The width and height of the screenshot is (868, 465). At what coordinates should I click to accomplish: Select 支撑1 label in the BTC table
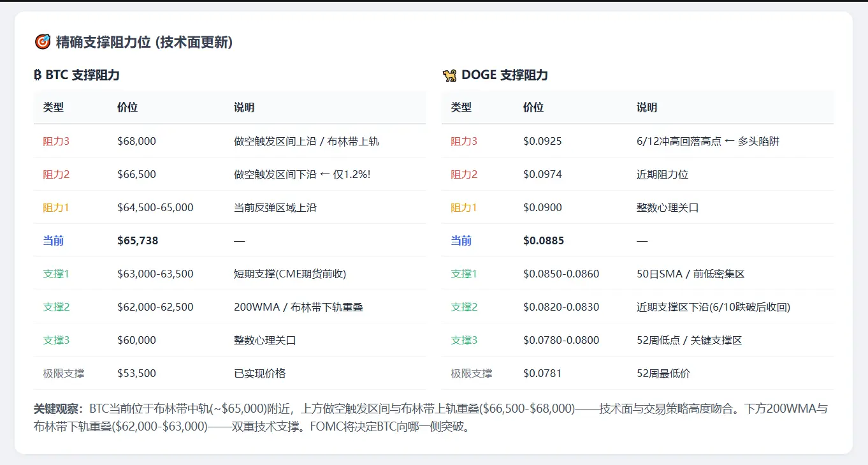tap(56, 274)
